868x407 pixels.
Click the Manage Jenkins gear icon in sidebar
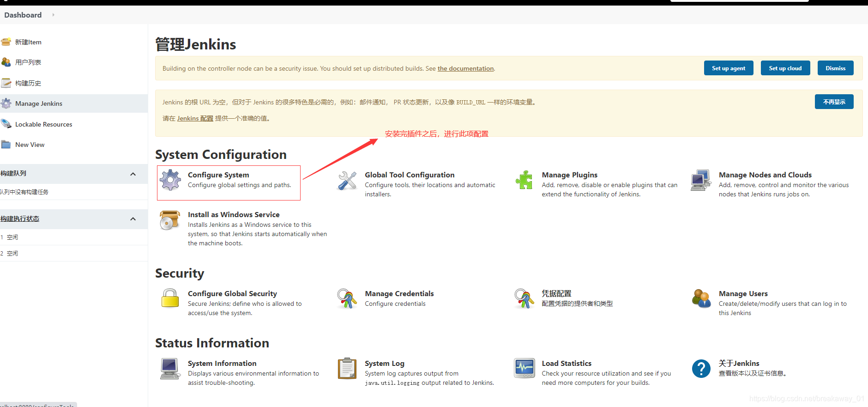tap(6, 103)
